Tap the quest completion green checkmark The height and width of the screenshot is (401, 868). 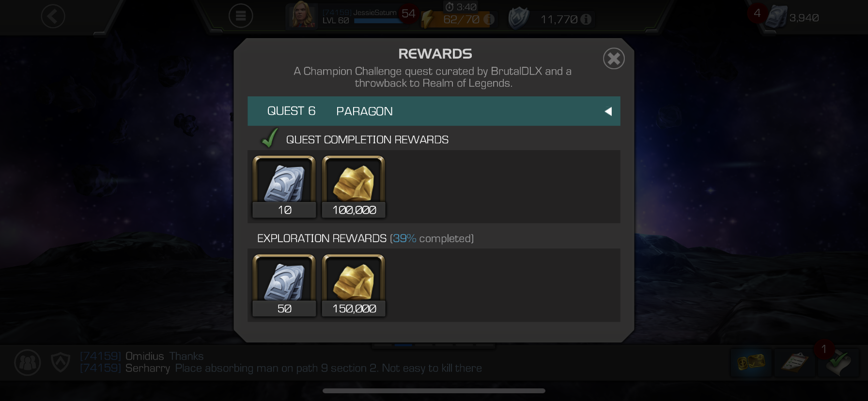tap(269, 138)
